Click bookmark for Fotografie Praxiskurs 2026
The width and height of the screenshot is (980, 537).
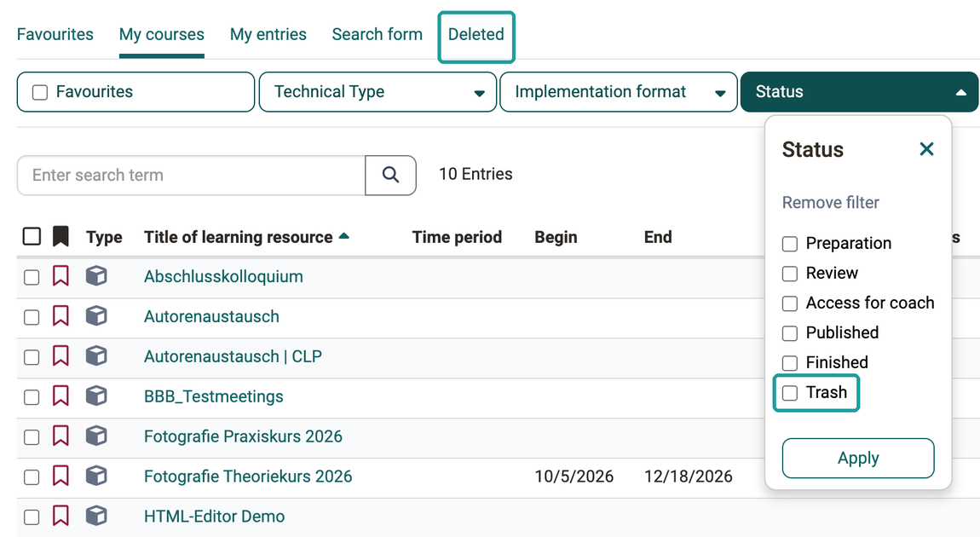coord(61,436)
